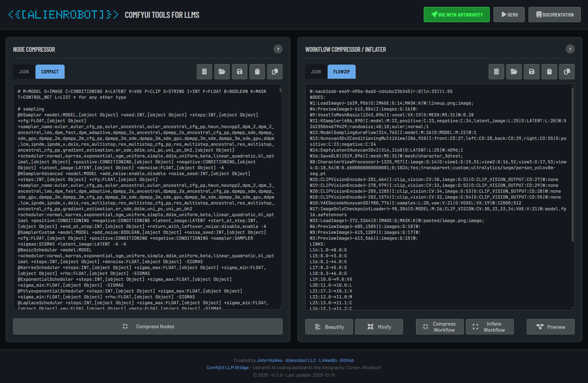Image resolution: width=588 pixels, height=383 pixels.
Task: Load a workflow file in Workflow Compressor
Action: click(x=514, y=72)
